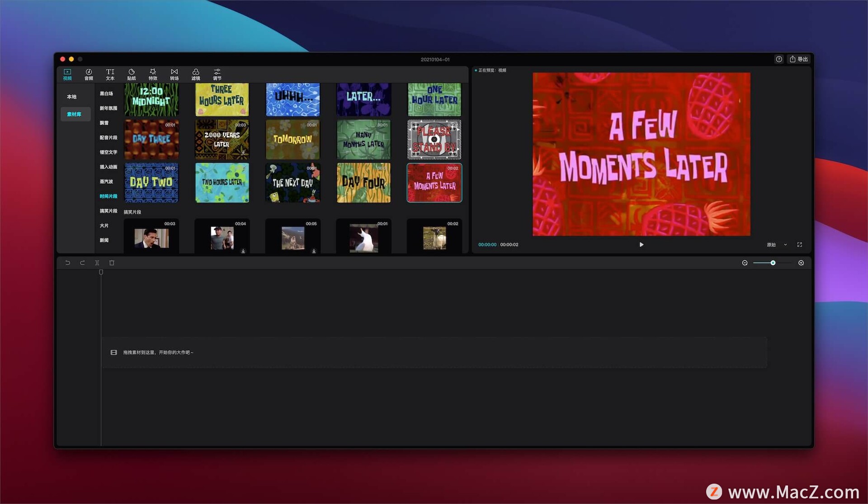
Task: Open the 特效 (Effects) tab
Action: (x=153, y=75)
